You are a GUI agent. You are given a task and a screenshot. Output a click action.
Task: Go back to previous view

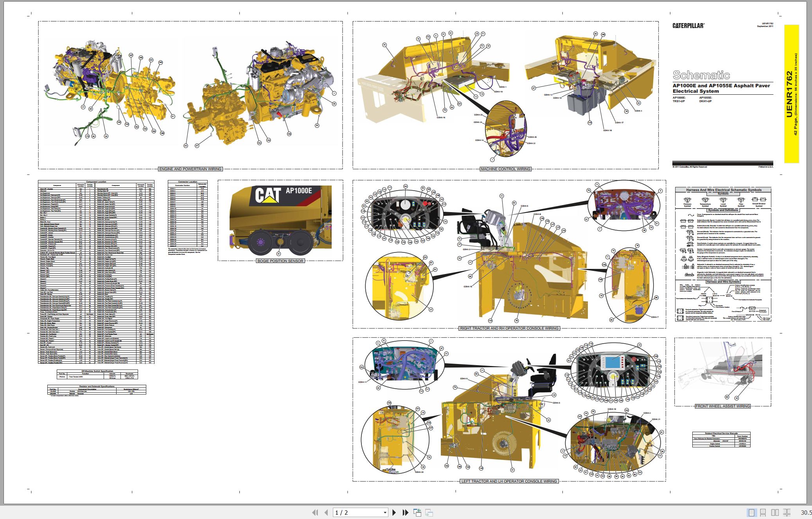tap(417, 512)
